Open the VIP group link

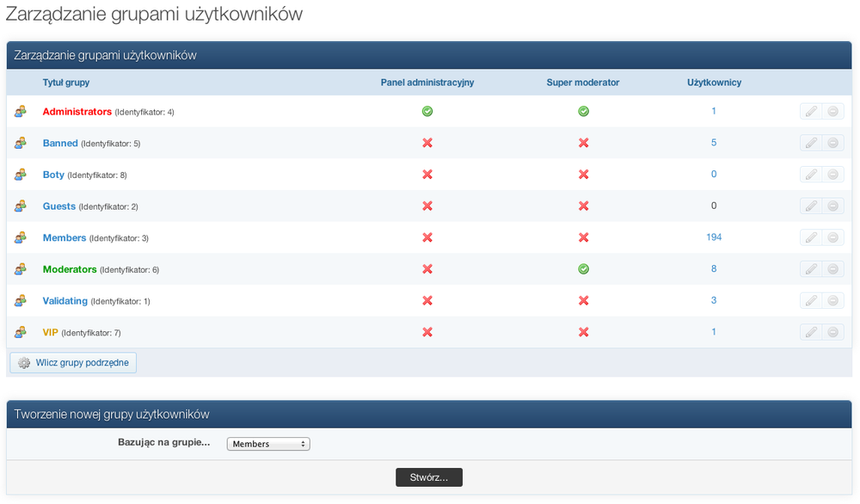tap(51, 332)
